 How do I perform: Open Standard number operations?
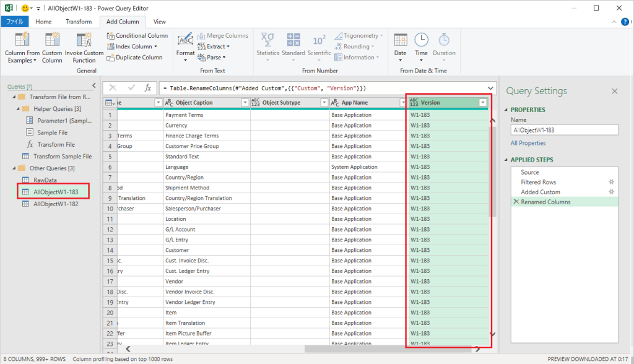[x=293, y=48]
